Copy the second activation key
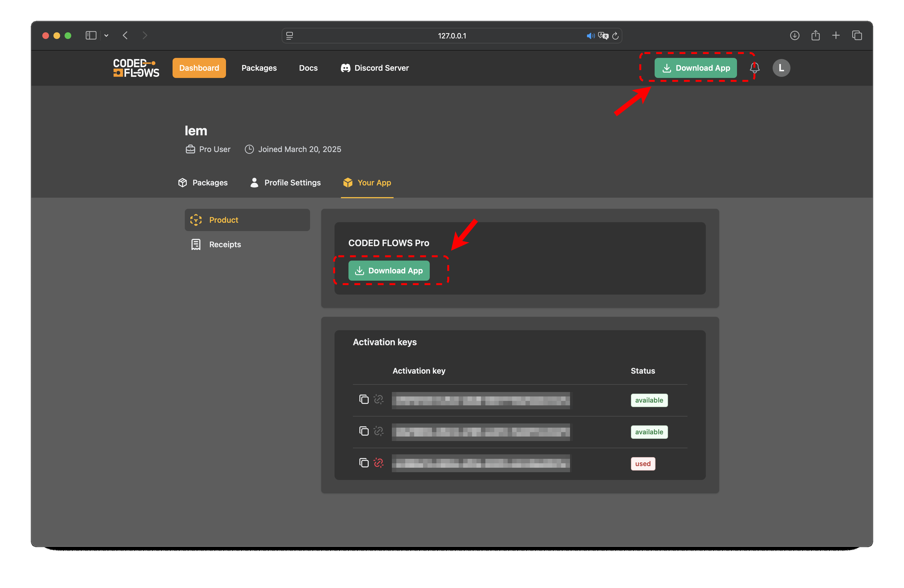The width and height of the screenshot is (904, 588). point(363,431)
